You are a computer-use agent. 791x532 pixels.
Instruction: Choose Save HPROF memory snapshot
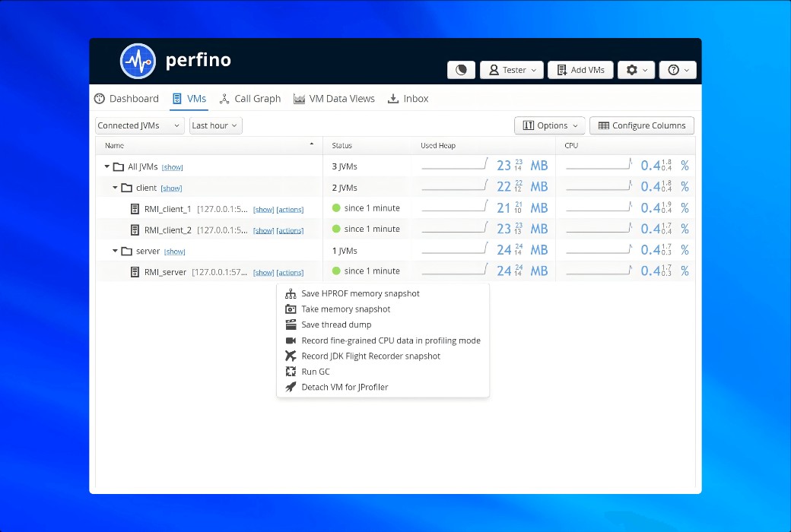(x=383, y=293)
